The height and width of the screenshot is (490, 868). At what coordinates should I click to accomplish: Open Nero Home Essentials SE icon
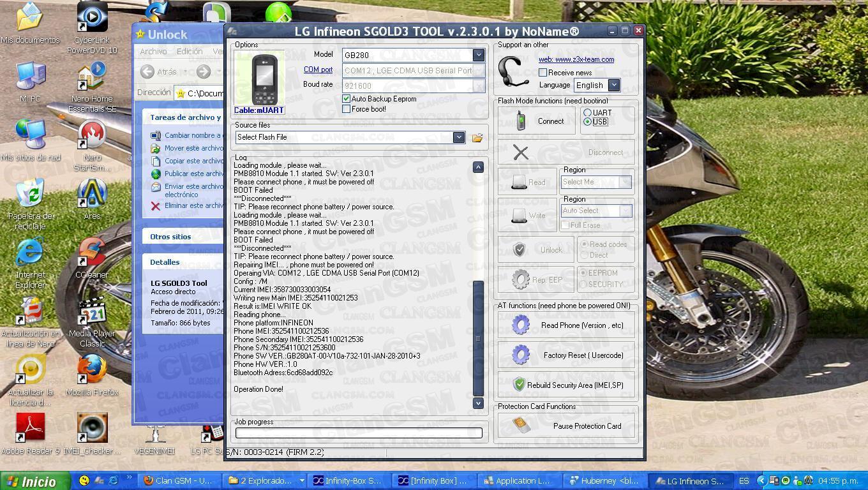(92, 87)
